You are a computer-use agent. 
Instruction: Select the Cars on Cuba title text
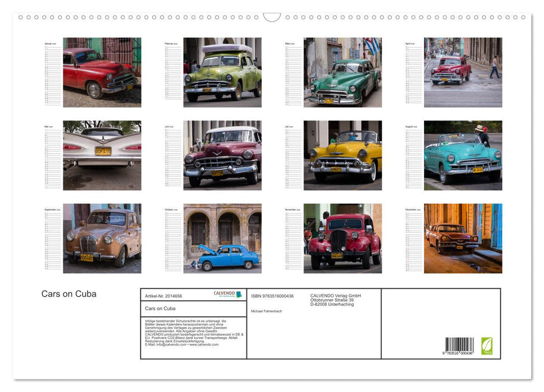(68, 293)
